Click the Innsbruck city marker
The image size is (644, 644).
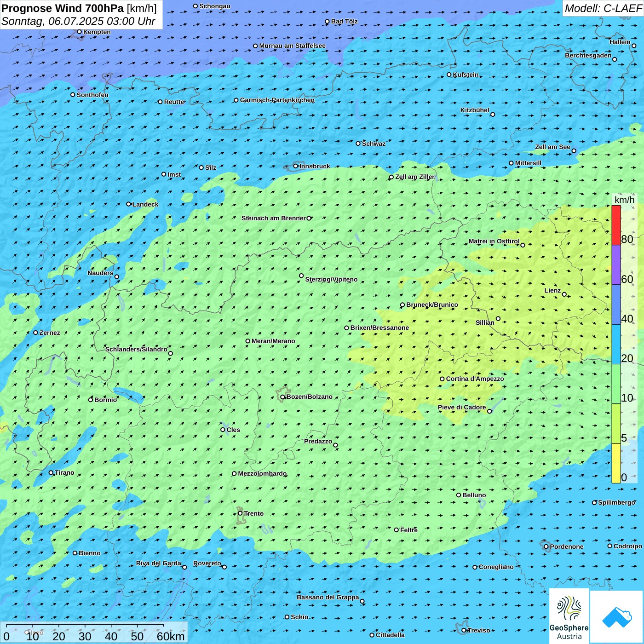click(x=296, y=166)
